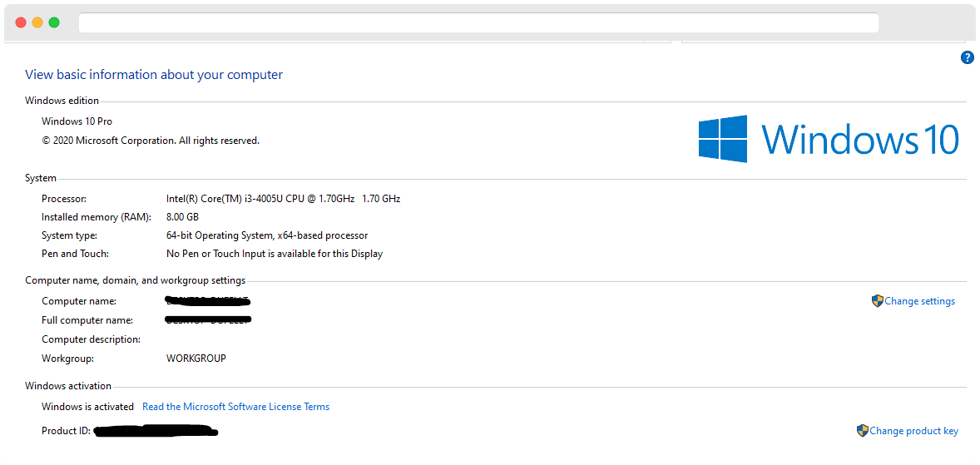The image size is (980, 465).
Task: Click the 'Processor:' label
Action: click(64, 199)
